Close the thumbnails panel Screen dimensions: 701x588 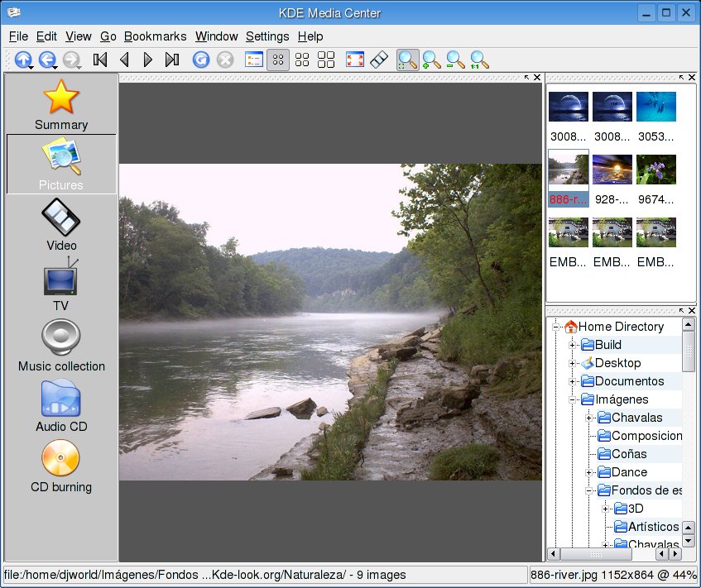pos(692,77)
